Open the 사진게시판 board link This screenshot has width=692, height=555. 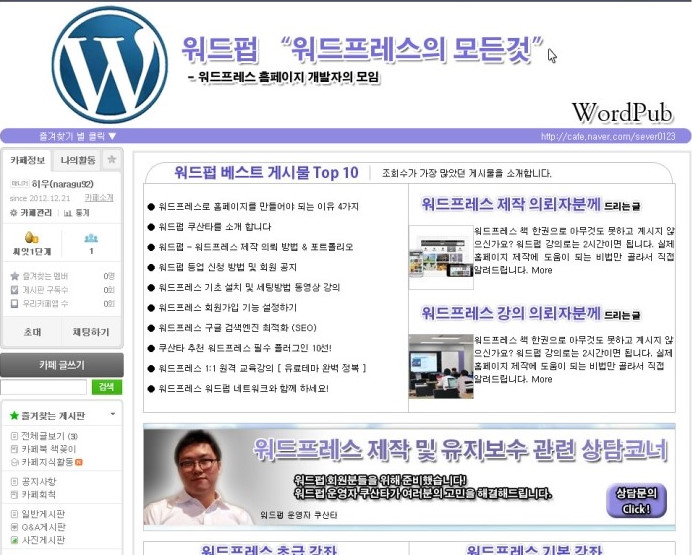click(x=43, y=540)
